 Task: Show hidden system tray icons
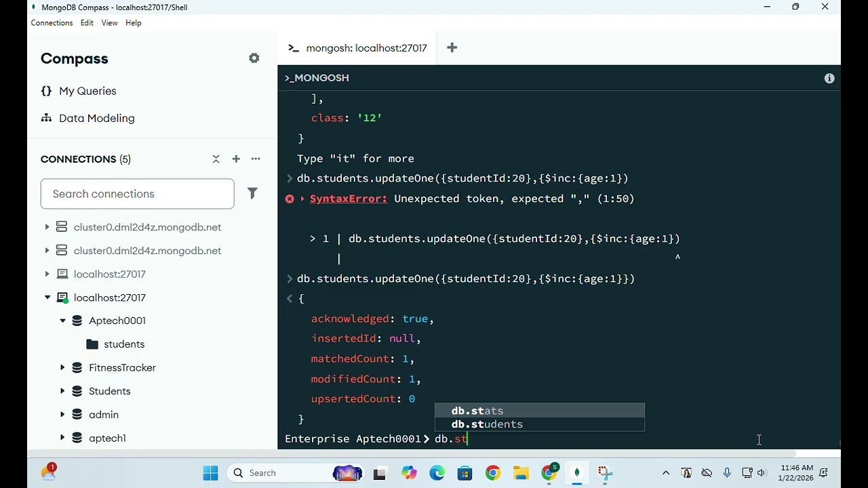[666, 473]
